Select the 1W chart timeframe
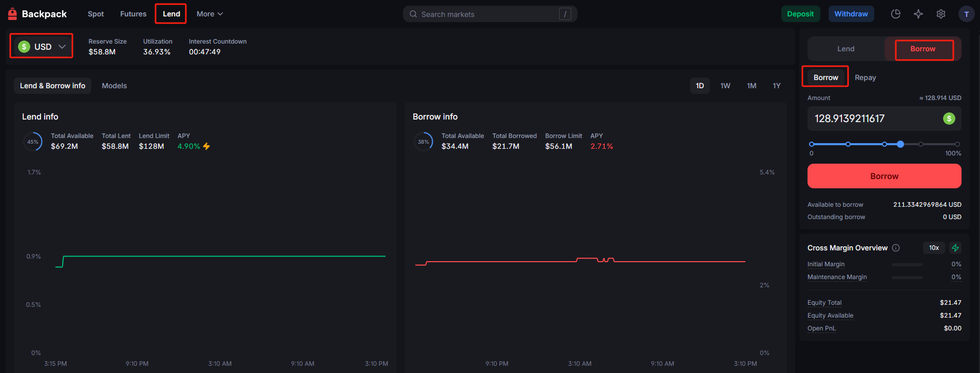Screen dimensions: 980x373 tap(725, 86)
